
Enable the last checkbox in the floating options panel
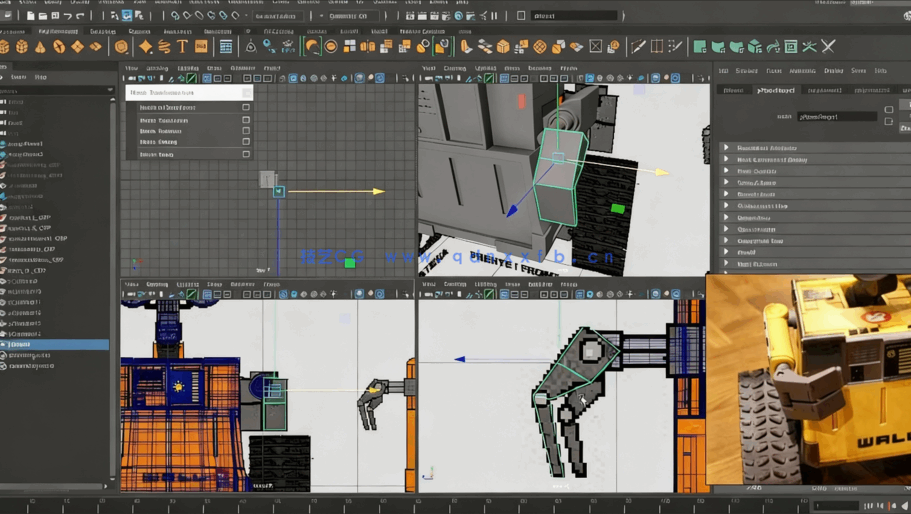(246, 154)
